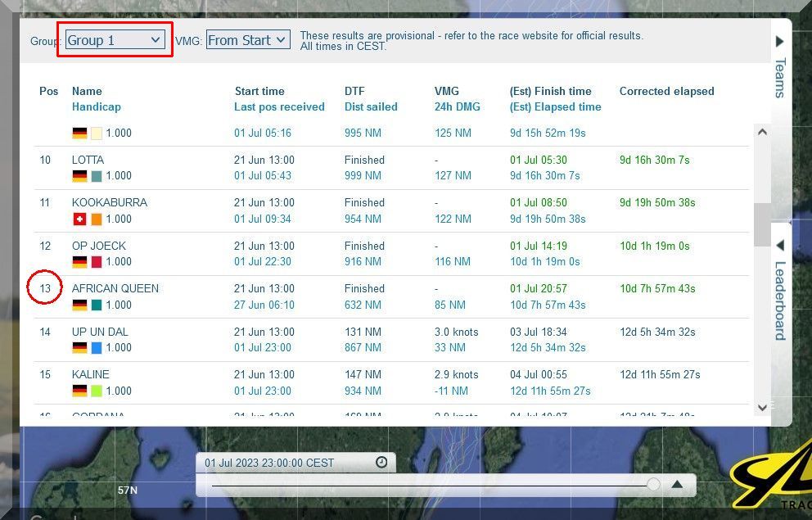Screen dimensions: 812x520
Task: Click KALINE's green color swatch
Action: tap(97, 391)
